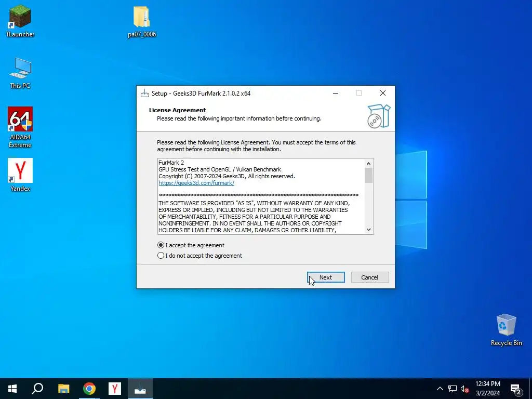Click the muted volume tray icon
Screen dimensions: 532x399
click(x=464, y=389)
